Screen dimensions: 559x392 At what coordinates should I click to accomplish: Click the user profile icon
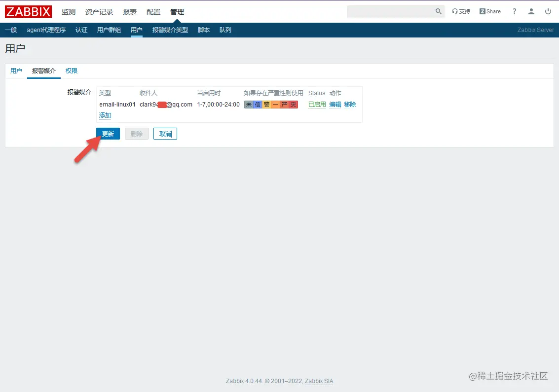click(x=531, y=11)
